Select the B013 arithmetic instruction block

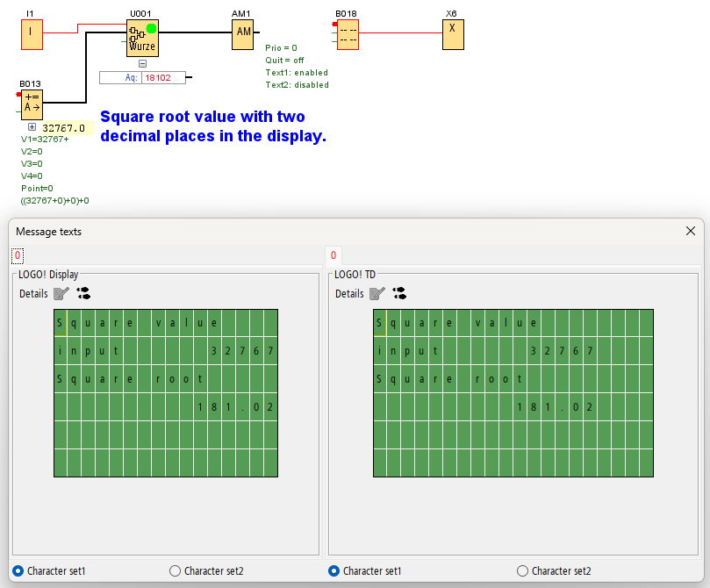32,104
